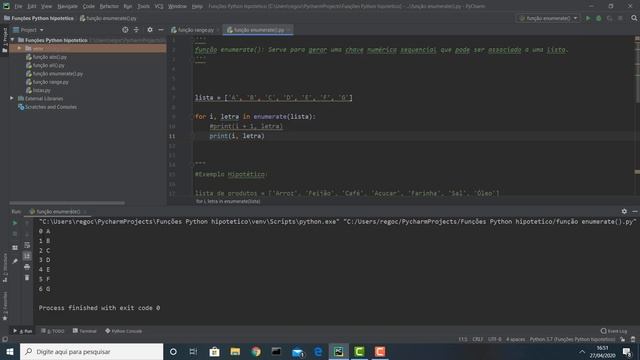Image resolution: width=640 pixels, height=360 pixels.
Task: Toggle Structure tool window side tab
Action: tap(5, 268)
